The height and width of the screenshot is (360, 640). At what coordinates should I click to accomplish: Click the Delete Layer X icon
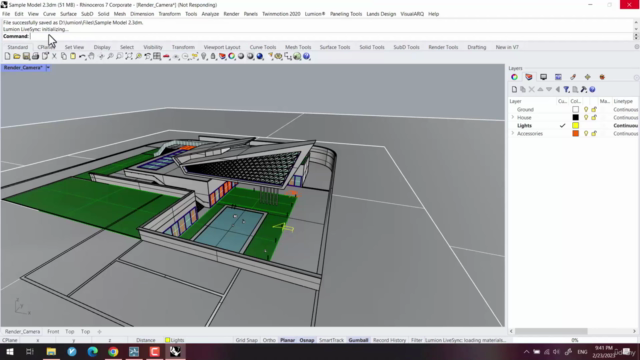(x=531, y=89)
